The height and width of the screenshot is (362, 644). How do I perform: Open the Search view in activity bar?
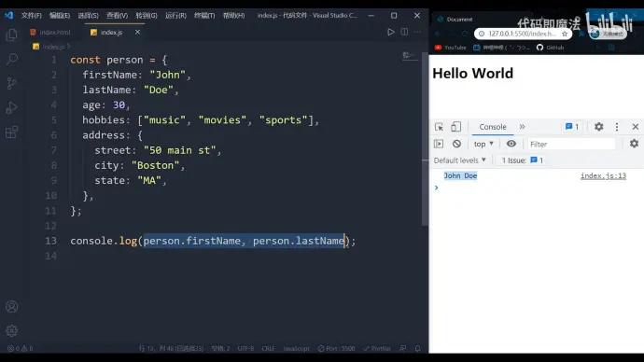coord(11,59)
